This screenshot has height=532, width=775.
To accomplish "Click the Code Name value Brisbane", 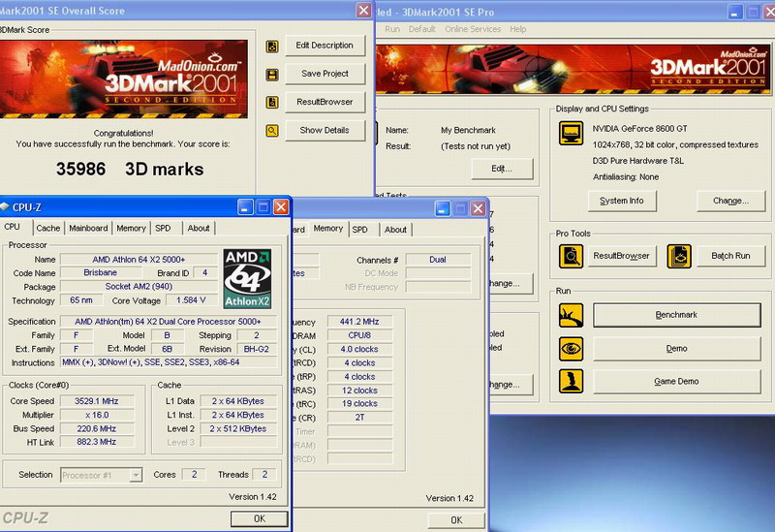I will (x=101, y=272).
